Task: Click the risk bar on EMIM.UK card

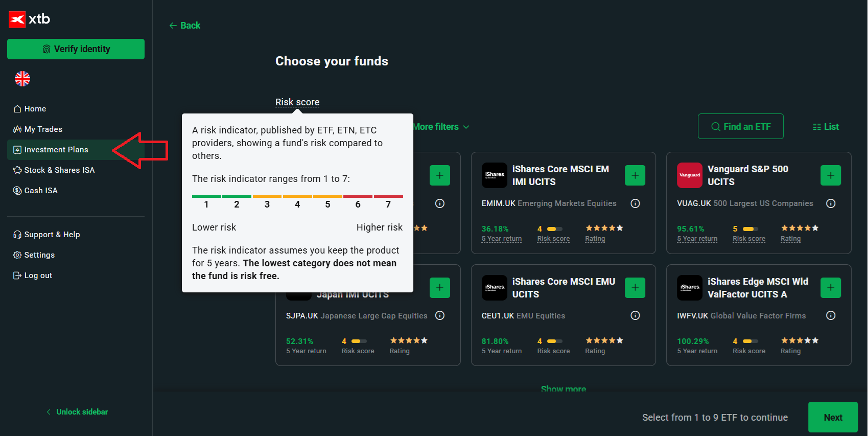Action: click(555, 228)
